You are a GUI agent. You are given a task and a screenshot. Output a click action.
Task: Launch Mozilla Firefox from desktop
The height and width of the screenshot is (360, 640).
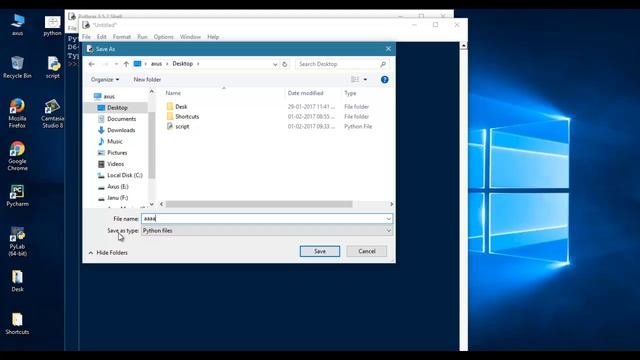(17, 113)
